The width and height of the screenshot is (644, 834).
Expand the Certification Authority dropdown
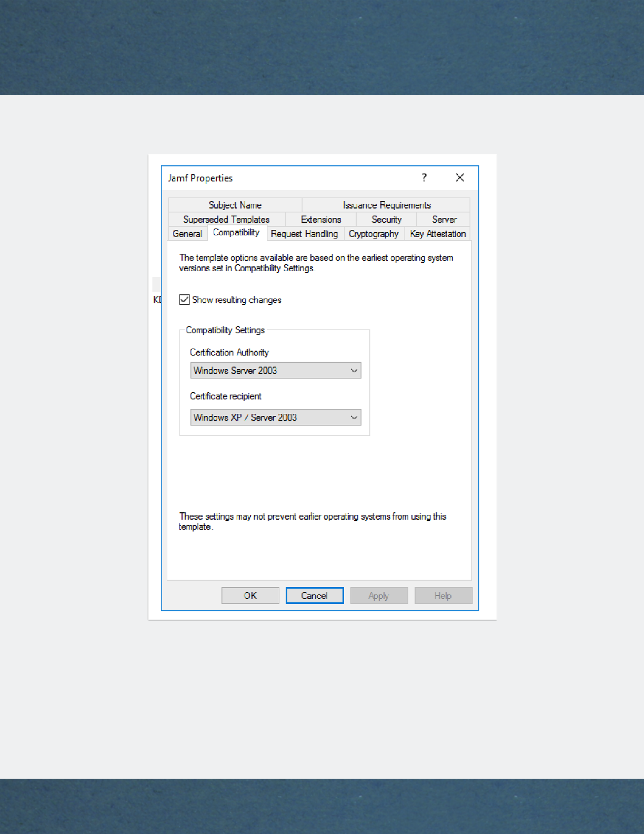click(x=276, y=370)
